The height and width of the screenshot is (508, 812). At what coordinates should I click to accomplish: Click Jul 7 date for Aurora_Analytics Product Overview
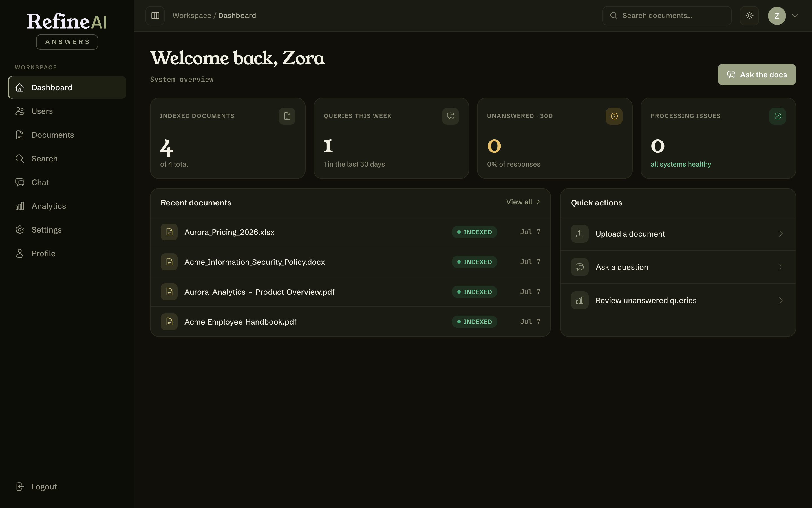click(530, 292)
